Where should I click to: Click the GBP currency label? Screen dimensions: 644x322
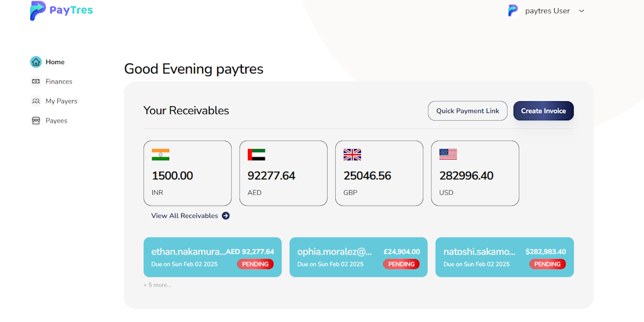point(350,192)
